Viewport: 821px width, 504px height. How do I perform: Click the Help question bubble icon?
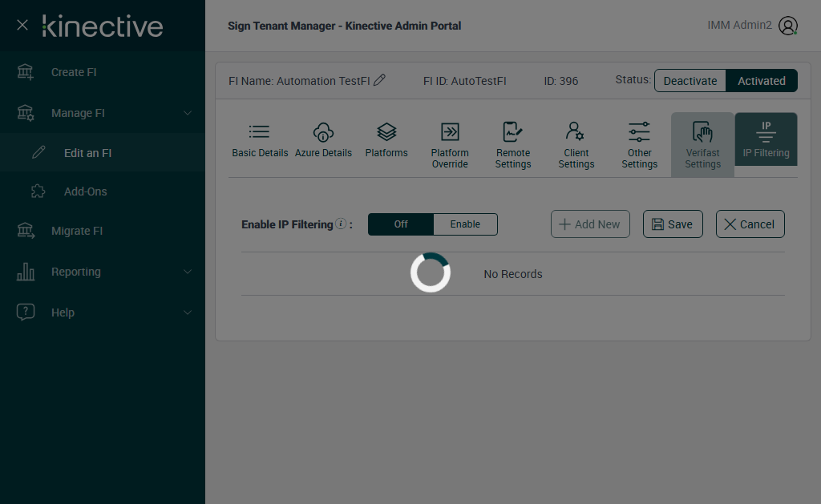coord(25,312)
